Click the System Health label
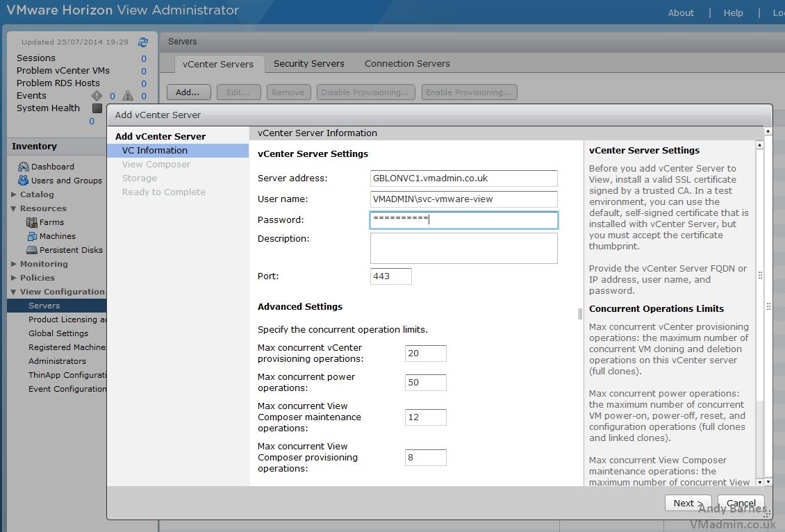 (x=48, y=108)
